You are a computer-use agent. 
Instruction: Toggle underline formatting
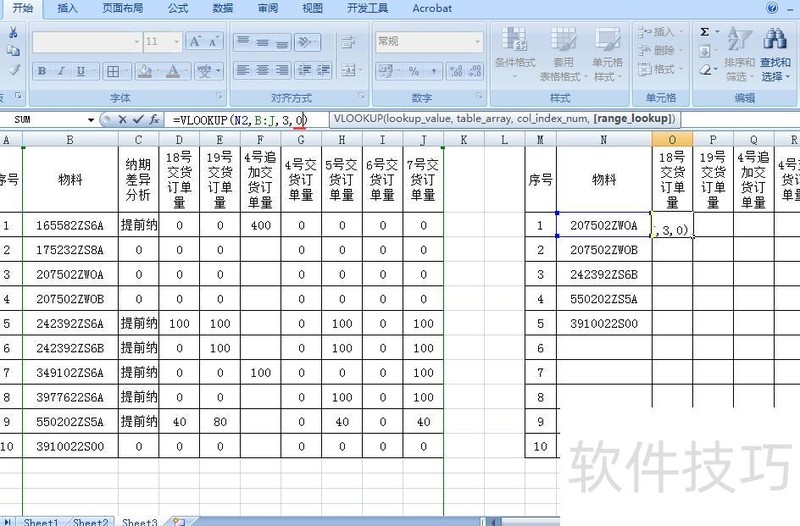[x=81, y=71]
